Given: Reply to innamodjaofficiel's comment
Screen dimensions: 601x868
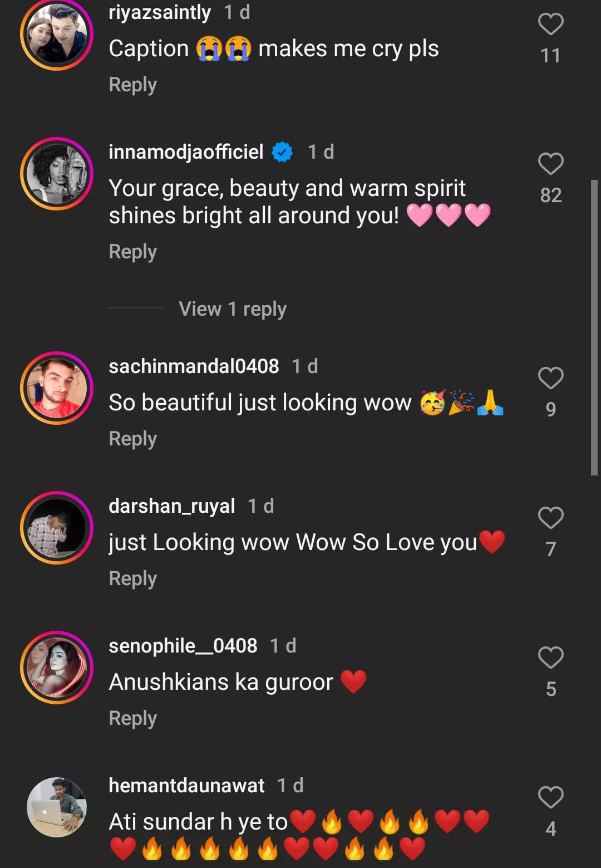Looking at the screenshot, I should coord(132,252).
